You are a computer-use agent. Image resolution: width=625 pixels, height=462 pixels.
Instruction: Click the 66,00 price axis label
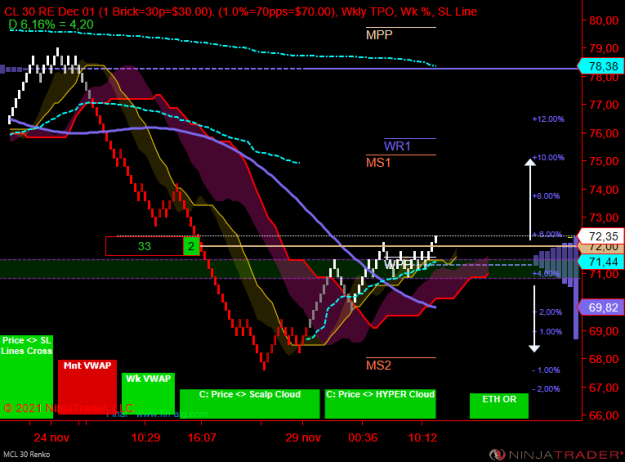pos(604,415)
